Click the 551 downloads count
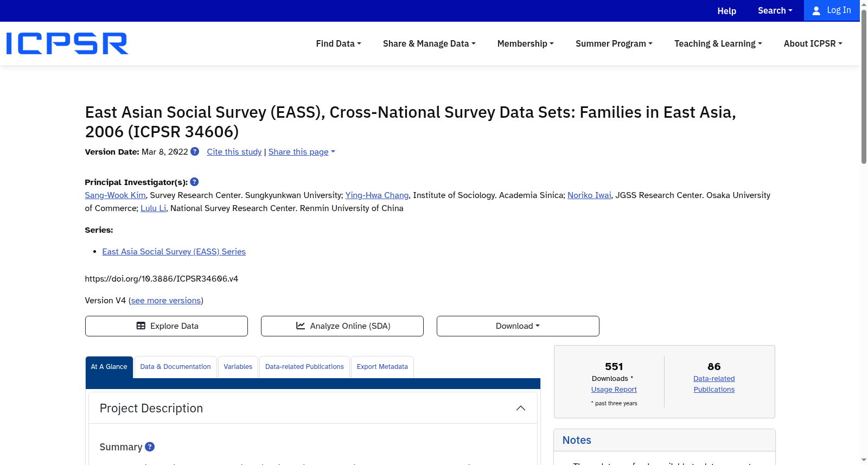The width and height of the screenshot is (868, 465). pyautogui.click(x=614, y=367)
